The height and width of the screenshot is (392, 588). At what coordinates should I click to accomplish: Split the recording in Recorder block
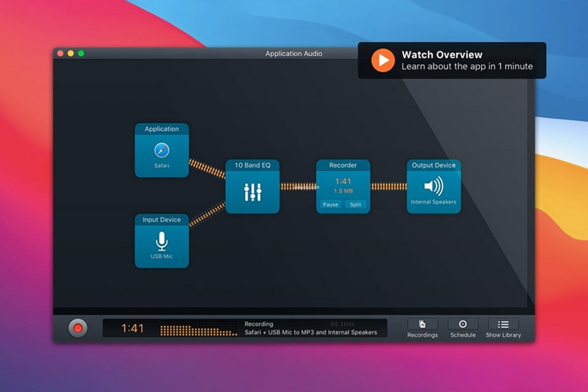(355, 204)
